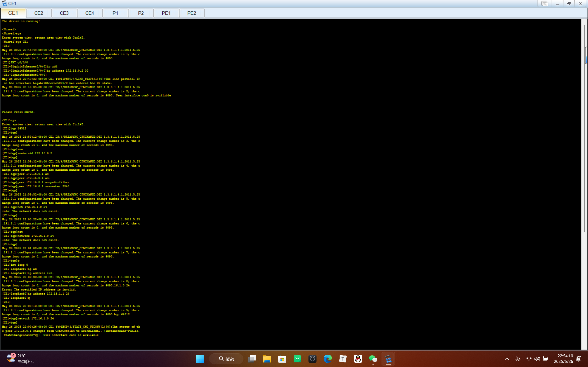The image size is (588, 367).
Task: Open the CE3 terminal tab
Action: coord(64,13)
